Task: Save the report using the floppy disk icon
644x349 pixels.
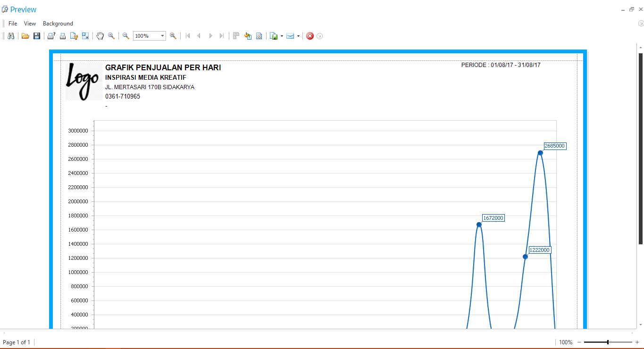Action: (36, 36)
